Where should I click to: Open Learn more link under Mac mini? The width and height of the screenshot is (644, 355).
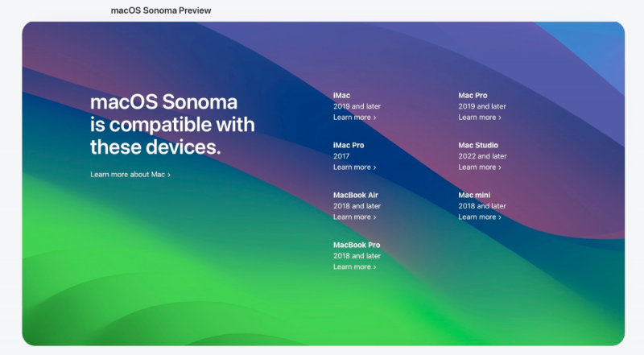(x=480, y=217)
